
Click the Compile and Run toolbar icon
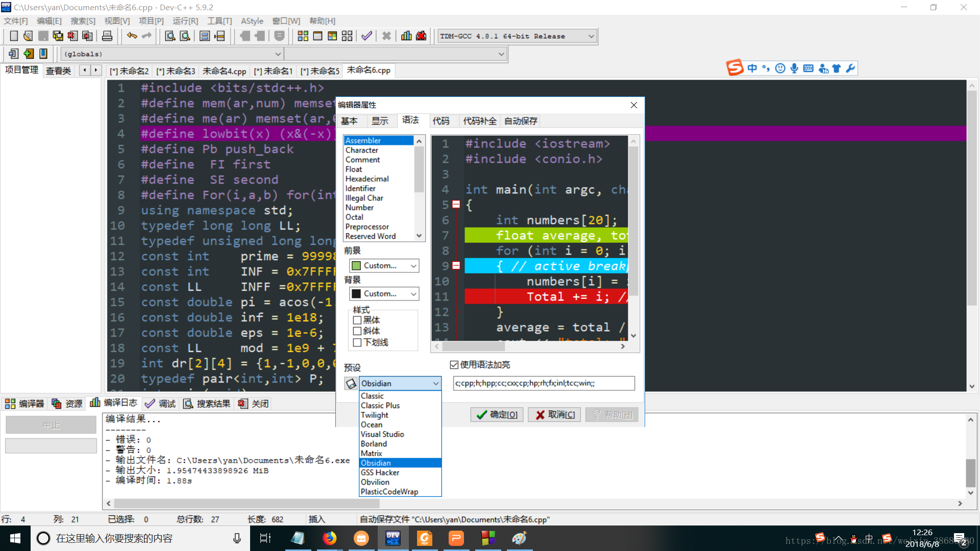(332, 36)
